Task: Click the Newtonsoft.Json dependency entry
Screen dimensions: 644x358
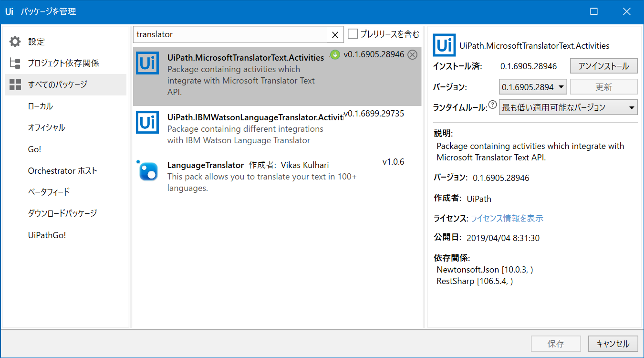Action: (x=485, y=270)
